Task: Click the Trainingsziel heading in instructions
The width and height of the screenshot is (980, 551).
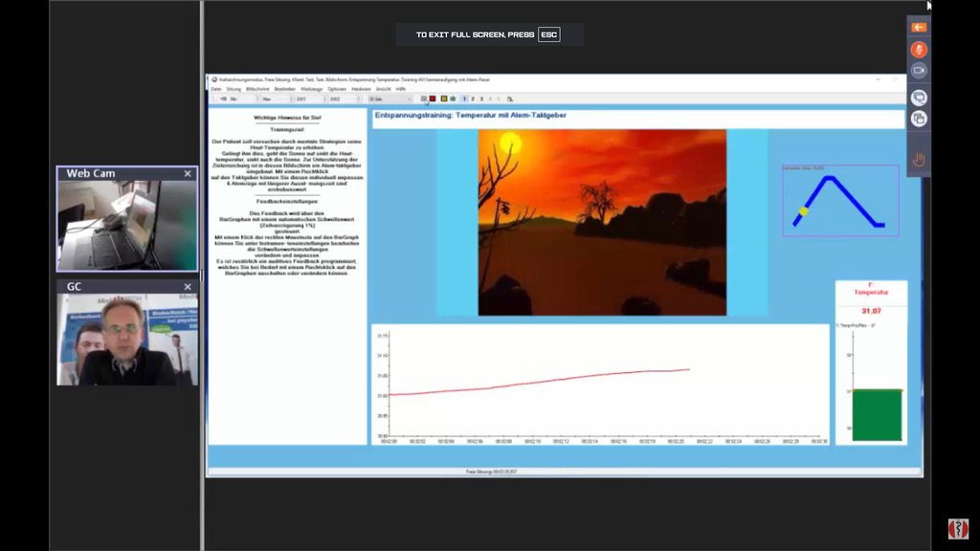Action: (287, 129)
